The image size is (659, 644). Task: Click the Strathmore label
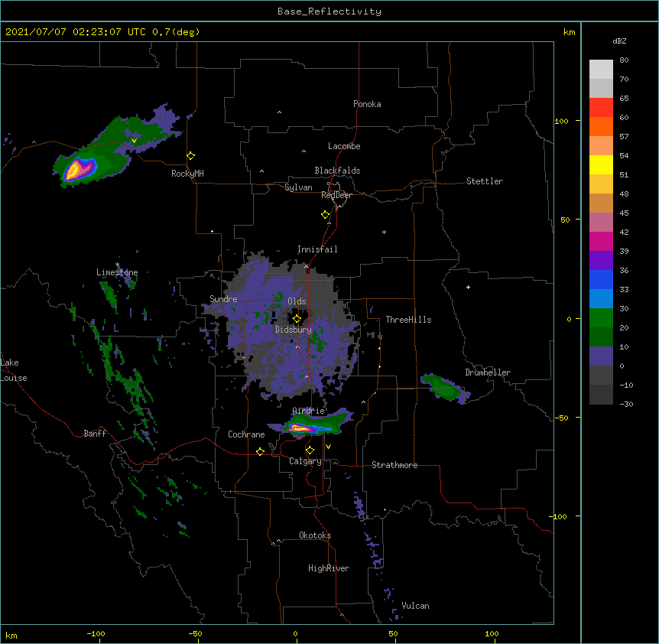coord(394,465)
